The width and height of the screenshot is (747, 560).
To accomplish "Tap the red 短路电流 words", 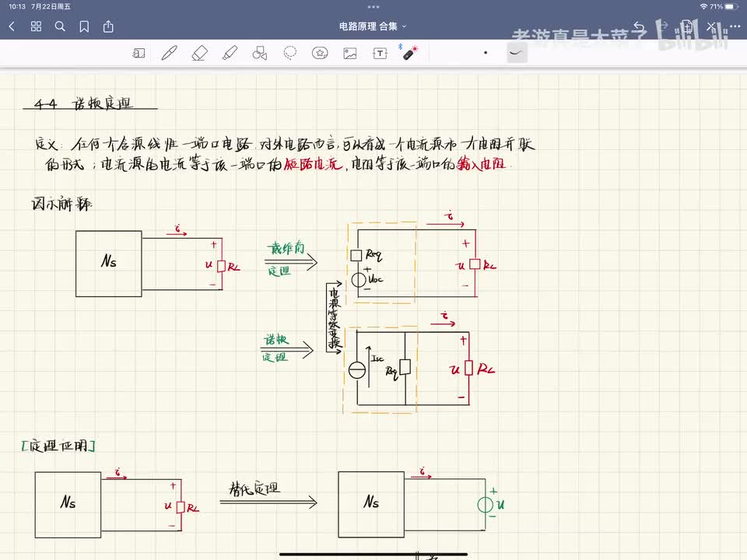I will [x=313, y=164].
